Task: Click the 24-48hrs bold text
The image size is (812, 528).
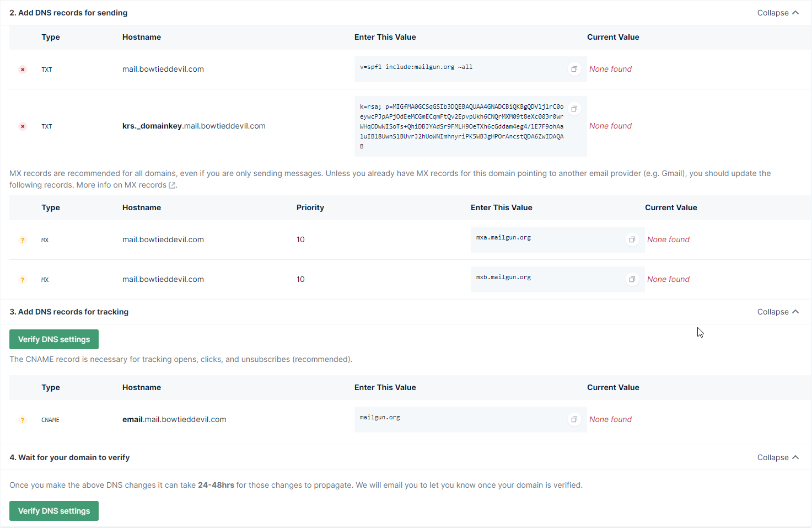Action: pos(216,485)
